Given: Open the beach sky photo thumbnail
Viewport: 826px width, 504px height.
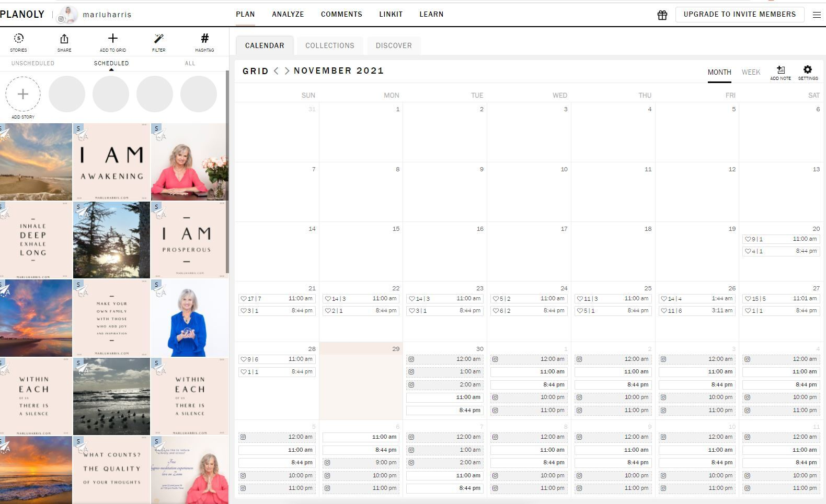Looking at the screenshot, I should click(36, 162).
